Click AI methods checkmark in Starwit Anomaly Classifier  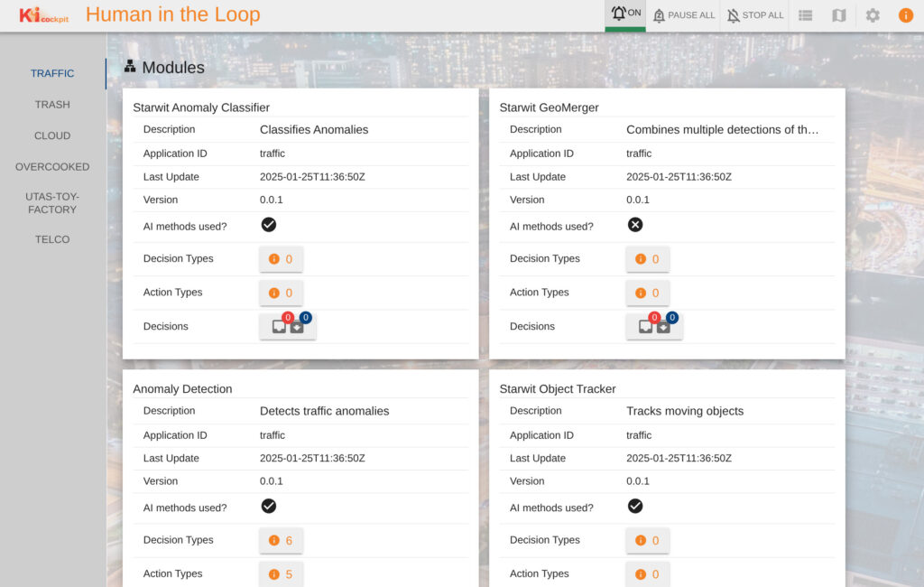click(x=269, y=225)
